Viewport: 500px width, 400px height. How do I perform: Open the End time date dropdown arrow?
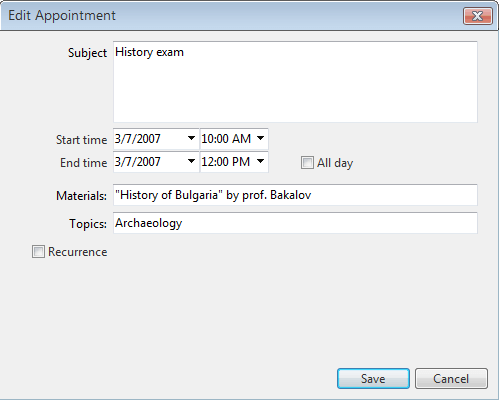click(x=191, y=161)
